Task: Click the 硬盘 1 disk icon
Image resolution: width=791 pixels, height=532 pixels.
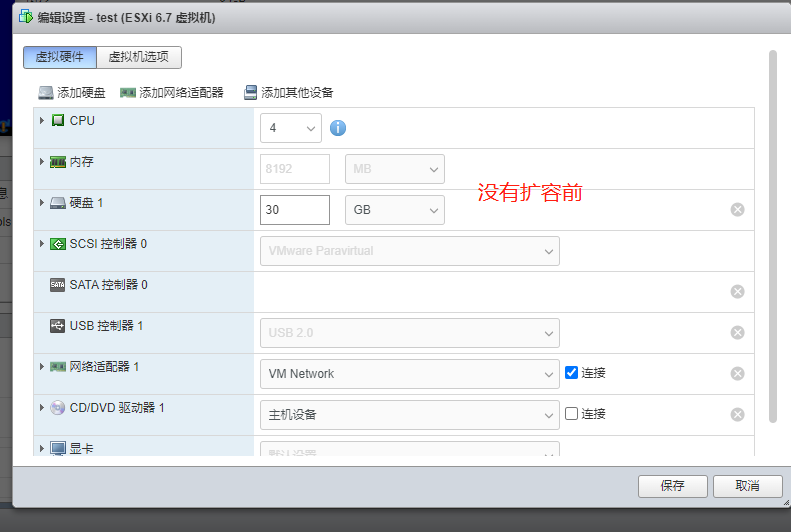Action: (x=58, y=203)
